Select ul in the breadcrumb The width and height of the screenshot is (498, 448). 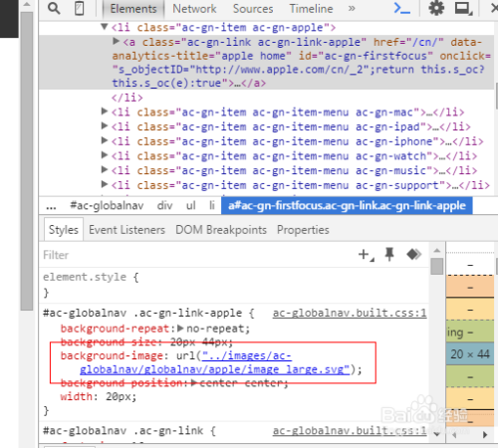[190, 206]
